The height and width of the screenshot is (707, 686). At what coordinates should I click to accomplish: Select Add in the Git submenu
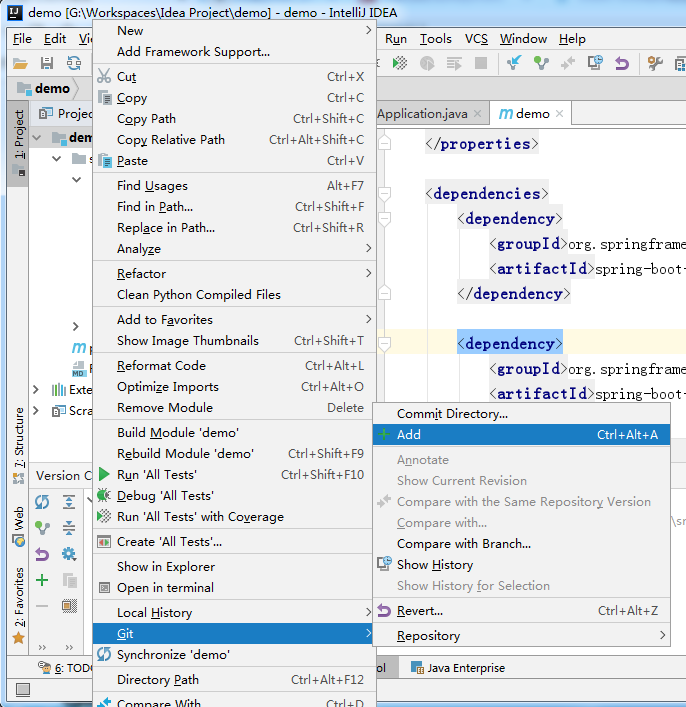(x=521, y=435)
